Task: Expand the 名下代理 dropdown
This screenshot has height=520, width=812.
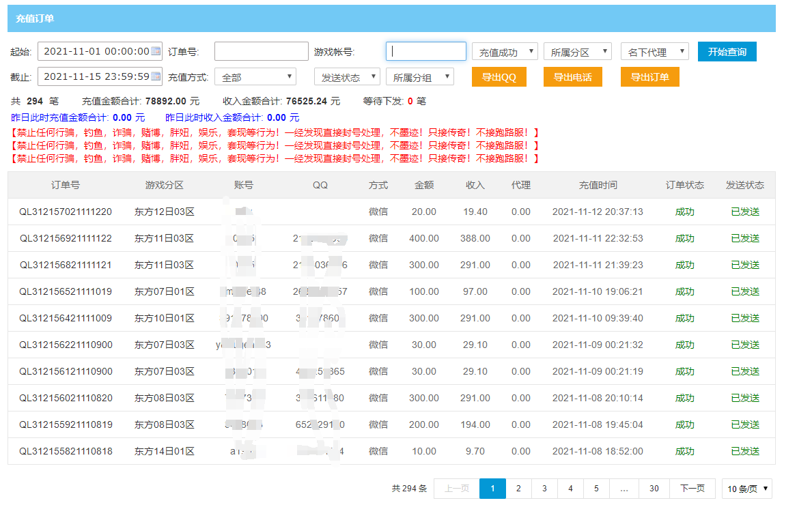Action: 654,52
